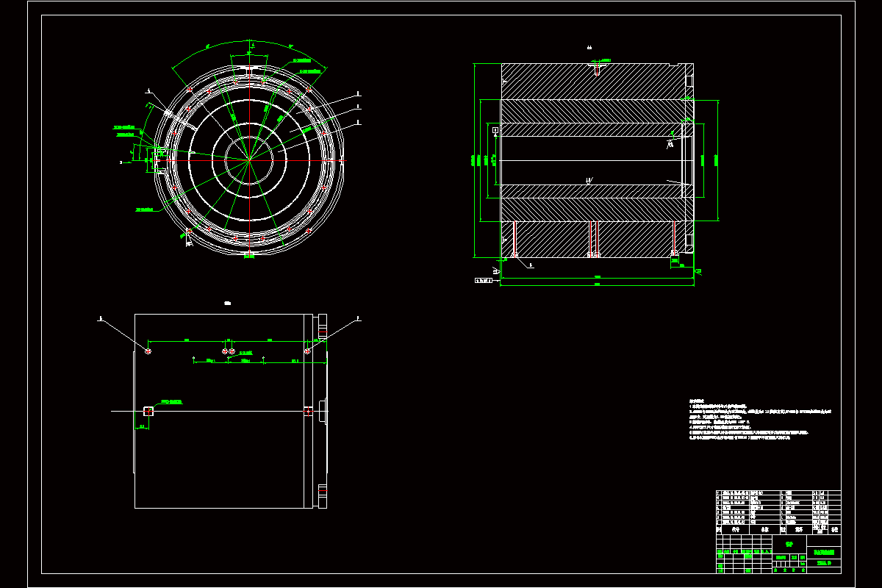The image size is (882, 588).
Task: Select the balloon leader at the side view's top-right
Action: click(333, 334)
